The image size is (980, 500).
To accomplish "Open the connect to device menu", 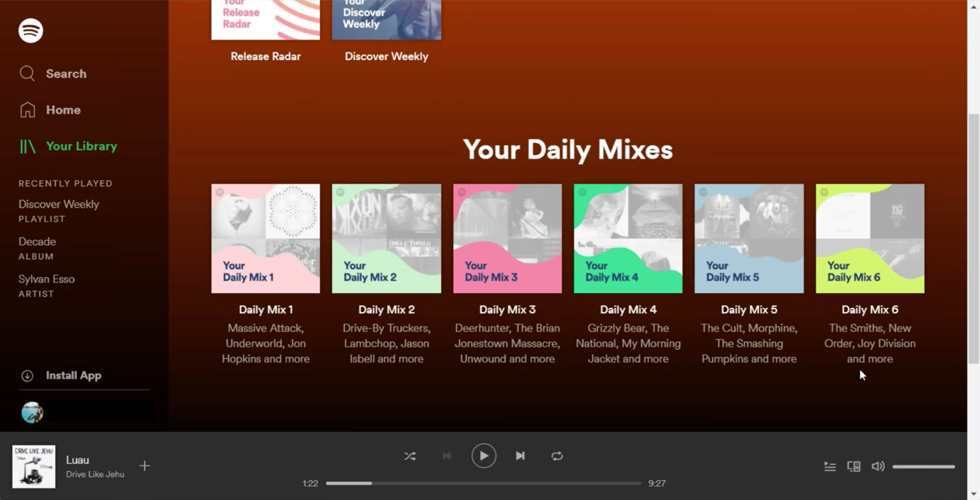I will coord(854,467).
